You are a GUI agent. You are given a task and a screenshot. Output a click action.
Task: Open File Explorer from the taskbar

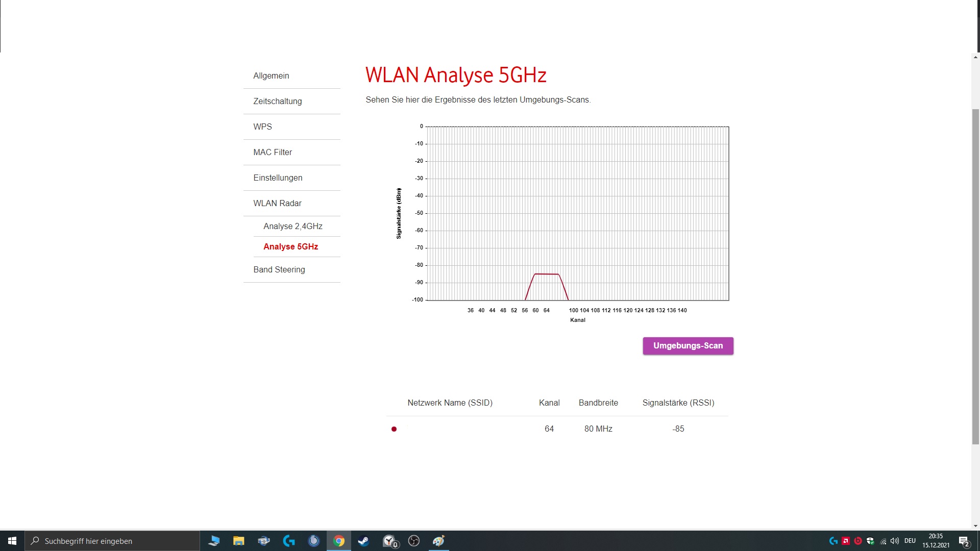pos(239,541)
